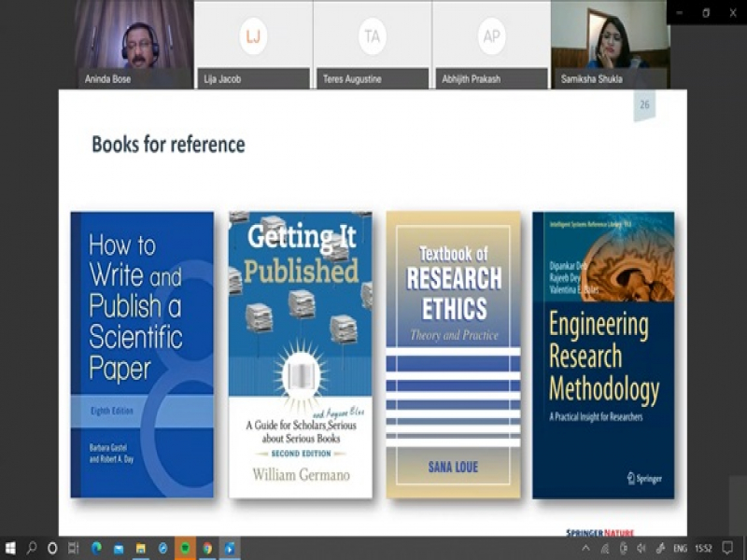Click the 'Teres Augustine' name label
This screenshot has width=747, height=560.
(x=352, y=79)
